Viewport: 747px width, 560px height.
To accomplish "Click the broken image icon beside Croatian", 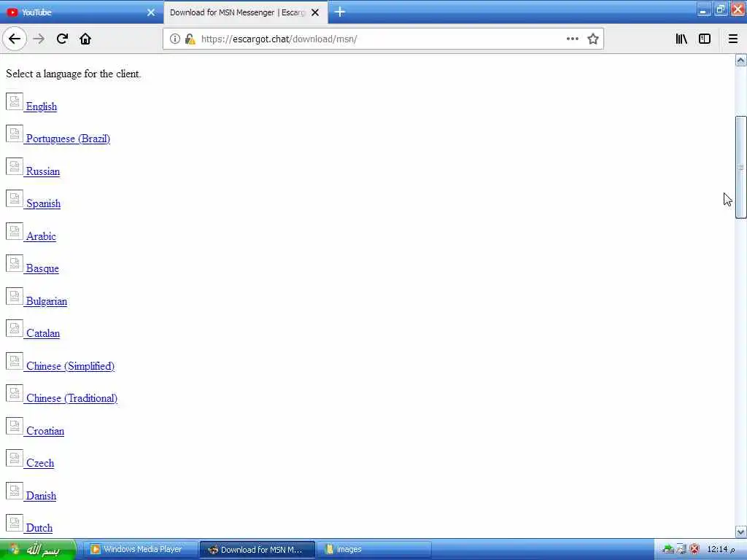I will [15, 426].
